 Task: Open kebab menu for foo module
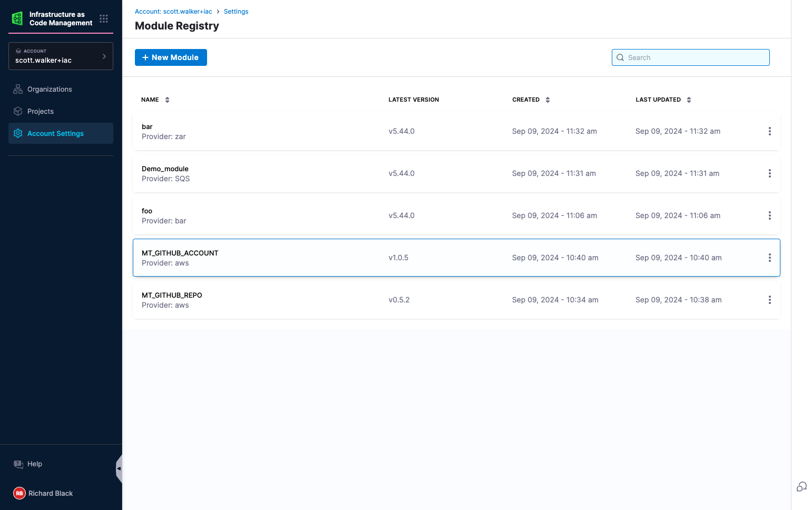[769, 215]
